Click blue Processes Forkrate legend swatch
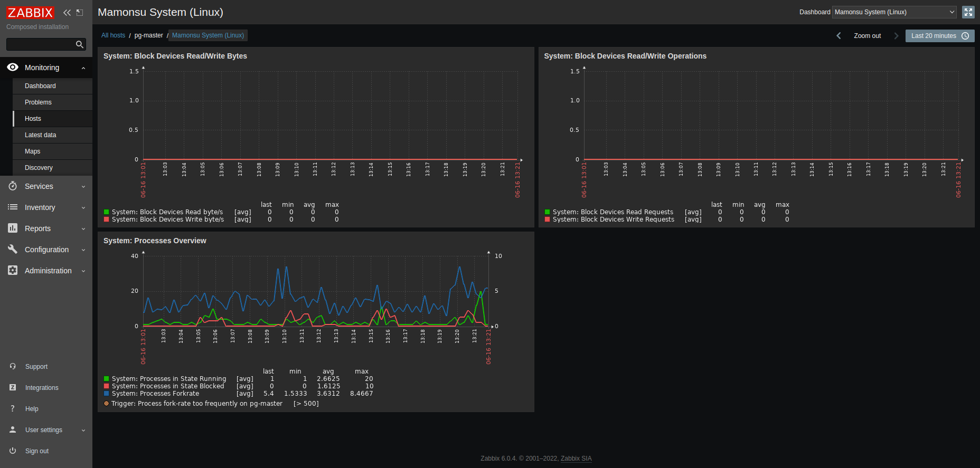This screenshot has height=468, width=980. tap(107, 394)
